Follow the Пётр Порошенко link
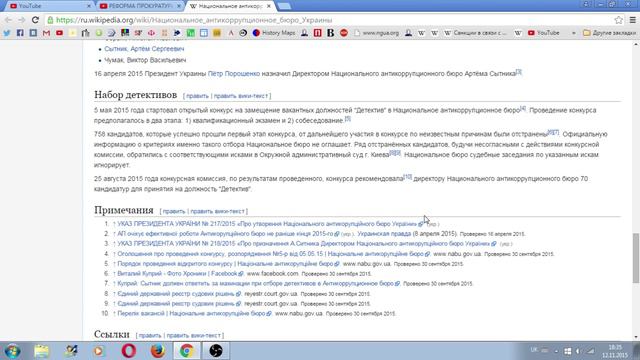The image size is (640, 360). [x=234, y=74]
